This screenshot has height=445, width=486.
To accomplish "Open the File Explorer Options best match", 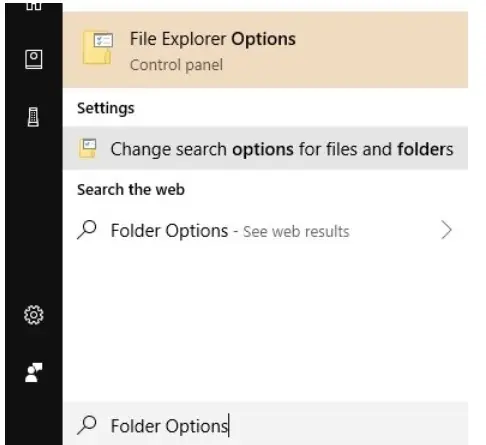I will (x=265, y=50).
